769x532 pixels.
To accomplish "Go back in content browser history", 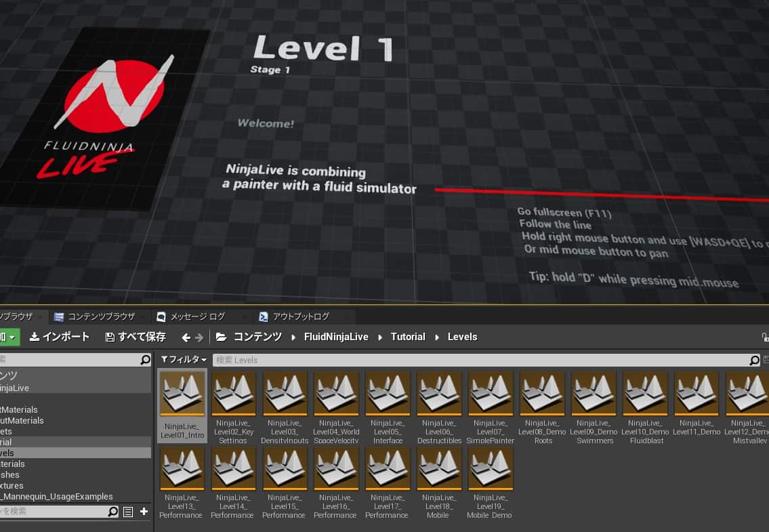I will coord(186,337).
